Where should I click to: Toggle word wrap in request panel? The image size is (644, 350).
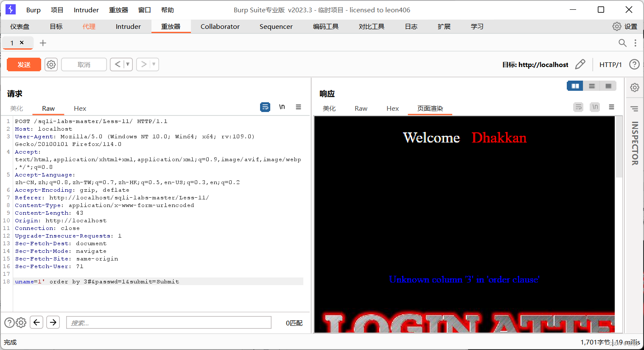[x=265, y=107]
